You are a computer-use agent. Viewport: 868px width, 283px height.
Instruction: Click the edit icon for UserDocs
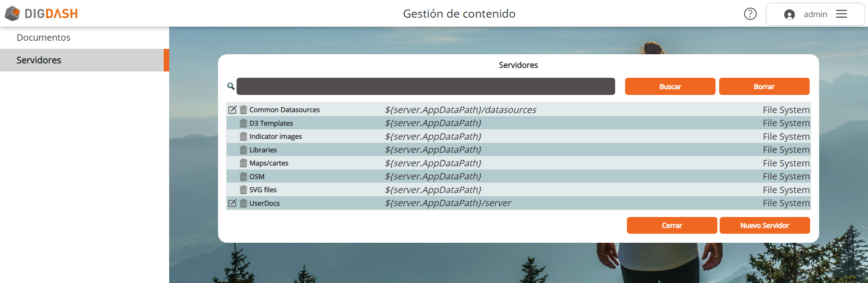pos(232,203)
